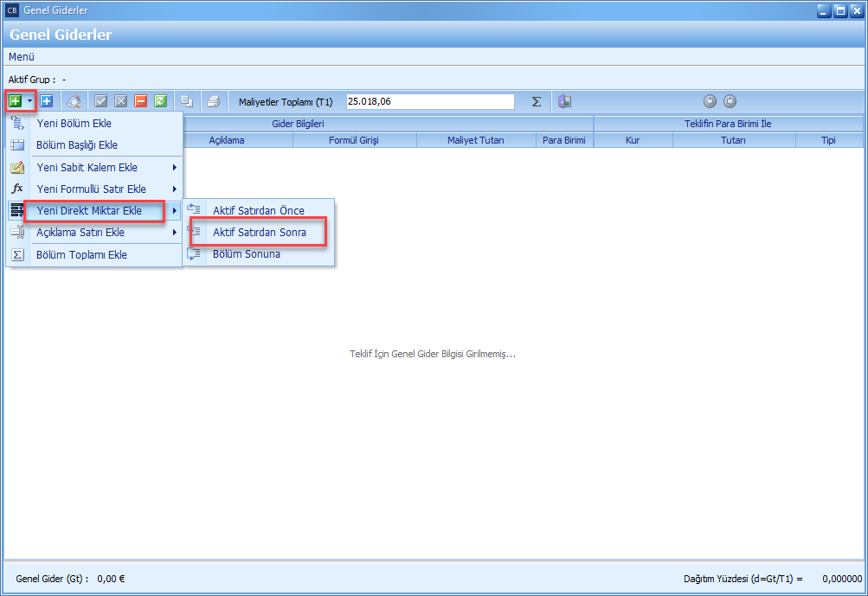Click the Maliyetler Toplamı input field
This screenshot has width=868, height=596.
coord(429,101)
